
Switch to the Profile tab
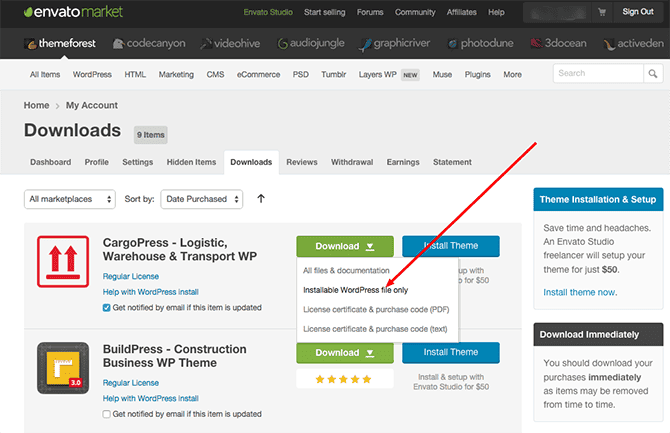(97, 162)
